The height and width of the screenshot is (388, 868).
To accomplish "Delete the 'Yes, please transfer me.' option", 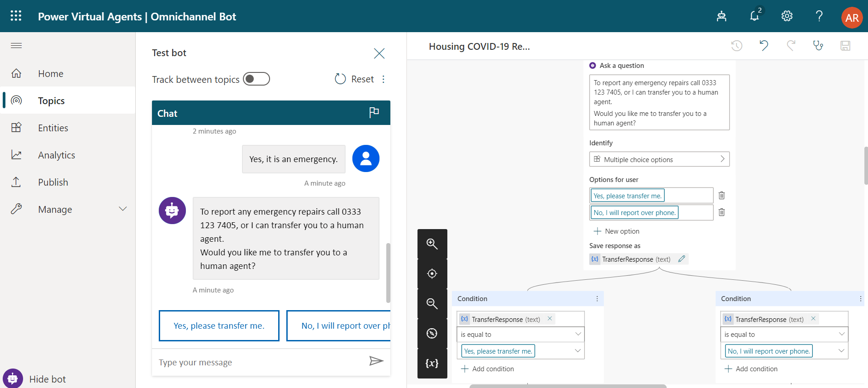I will tap(721, 196).
